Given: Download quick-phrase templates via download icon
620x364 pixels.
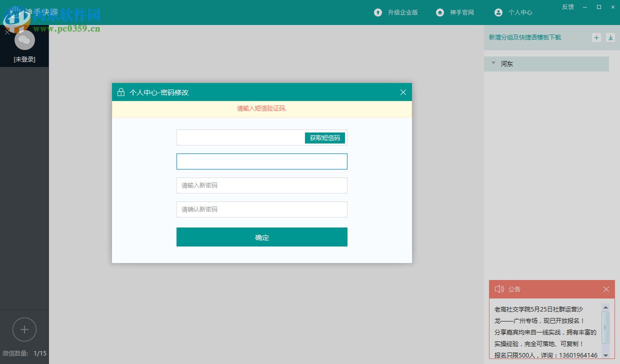Looking at the screenshot, I should coord(610,37).
